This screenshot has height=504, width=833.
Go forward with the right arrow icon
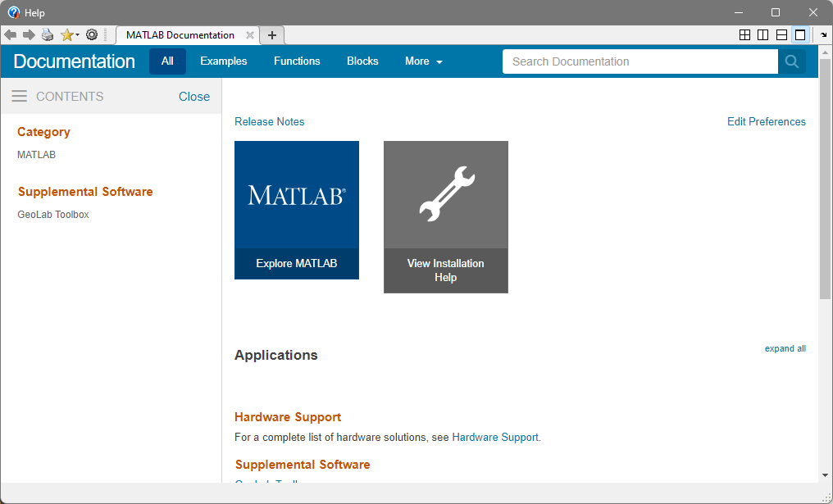(x=29, y=35)
